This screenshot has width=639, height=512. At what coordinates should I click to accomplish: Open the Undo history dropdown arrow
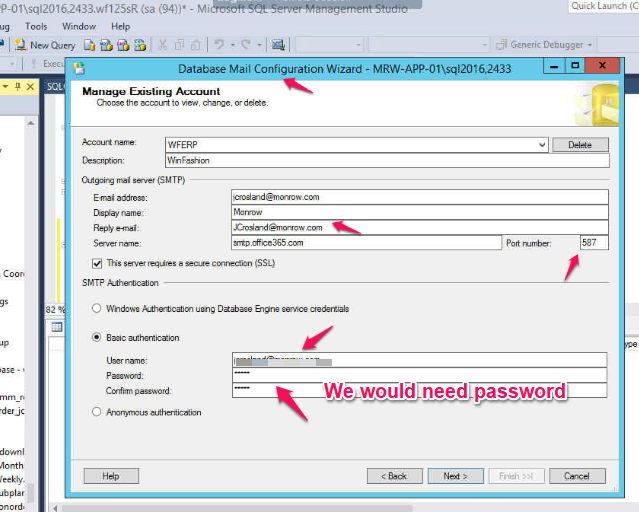pyautogui.click(x=232, y=45)
